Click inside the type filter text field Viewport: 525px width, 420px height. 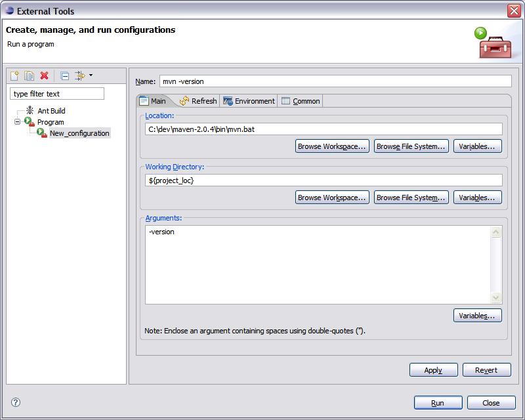point(57,94)
